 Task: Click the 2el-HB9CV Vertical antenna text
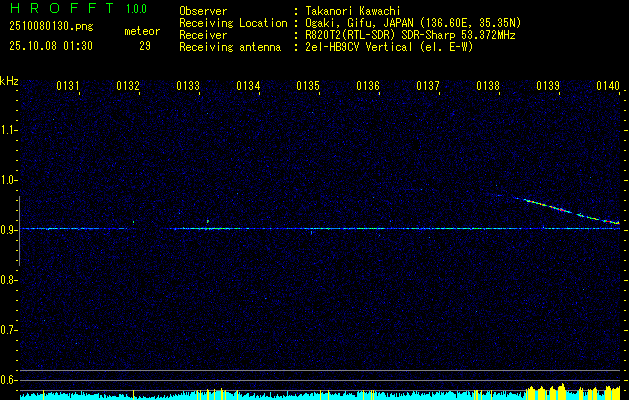(389, 47)
